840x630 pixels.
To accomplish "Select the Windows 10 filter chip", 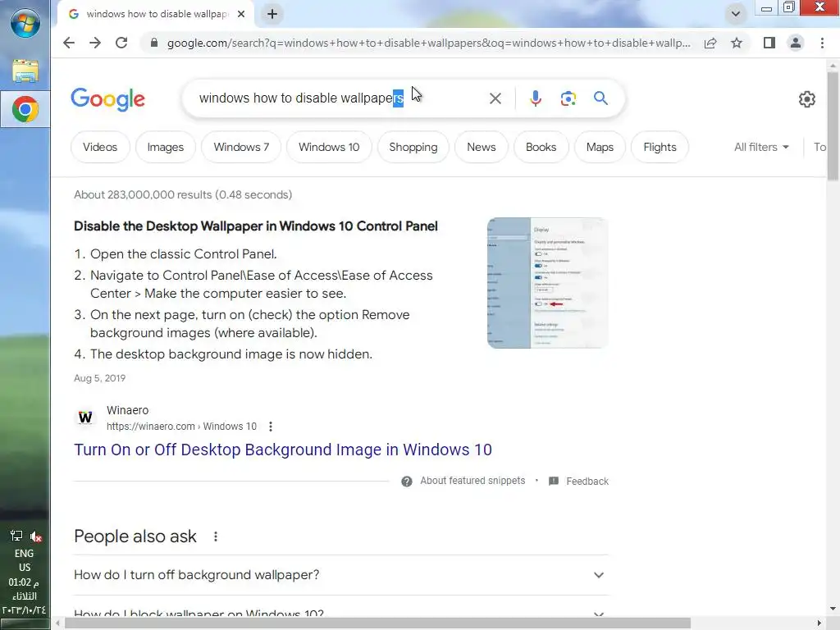I will (329, 148).
